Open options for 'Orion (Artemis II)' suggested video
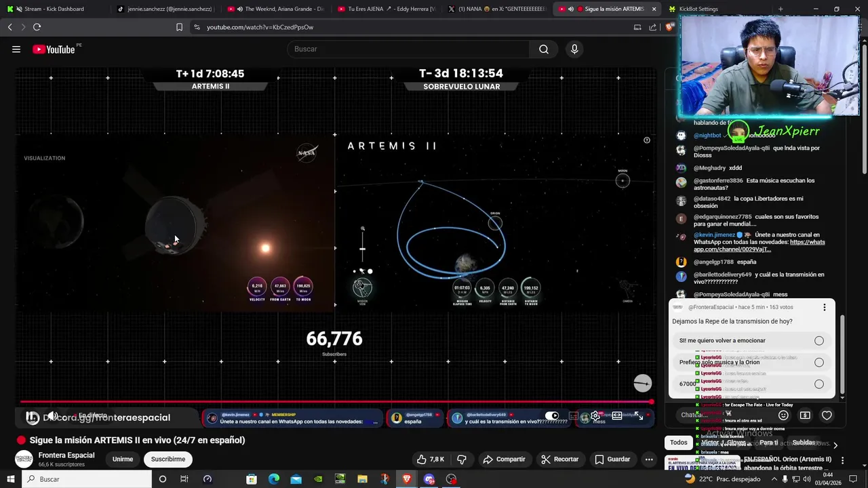 [843, 460]
